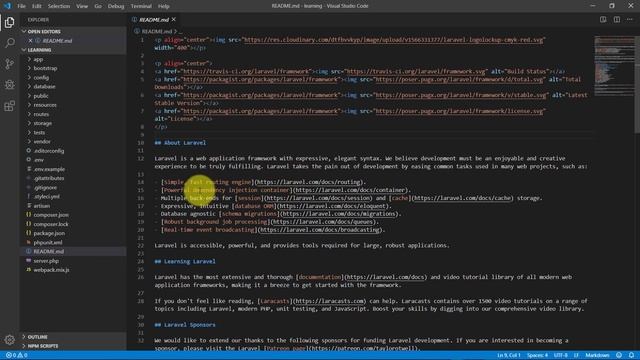Open the notifications bell
This screenshot has width=640, height=360.
pos(631,355)
